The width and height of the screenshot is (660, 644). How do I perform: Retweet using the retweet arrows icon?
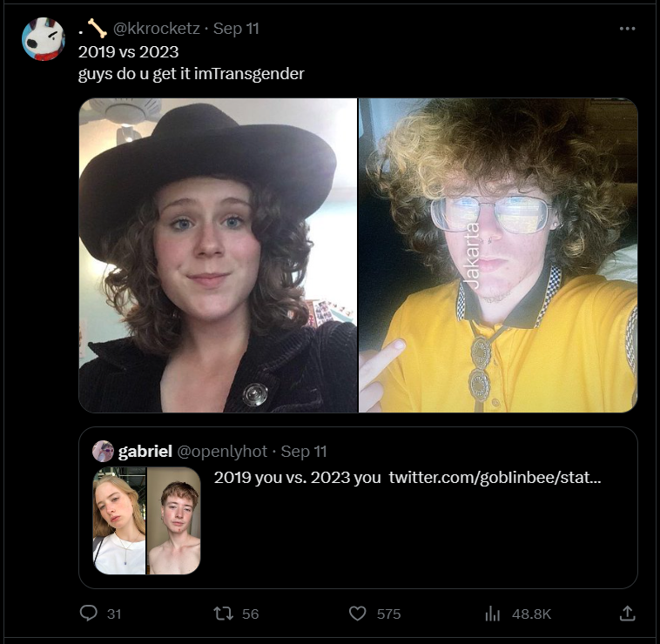(x=223, y=614)
